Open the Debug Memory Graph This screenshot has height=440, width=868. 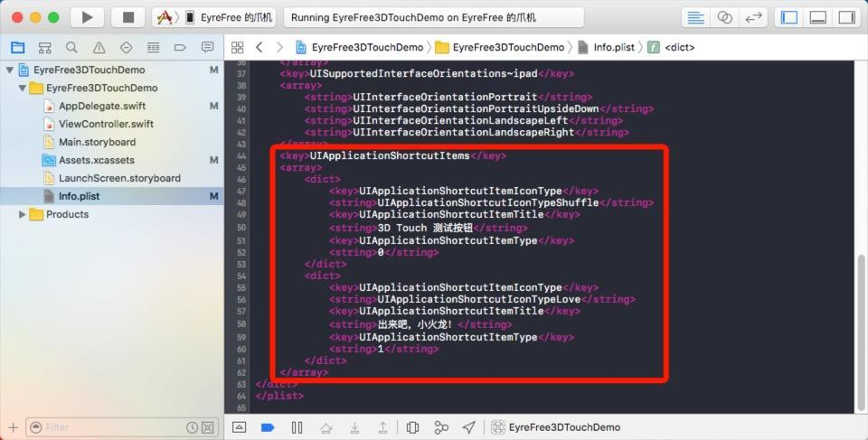coord(441,427)
